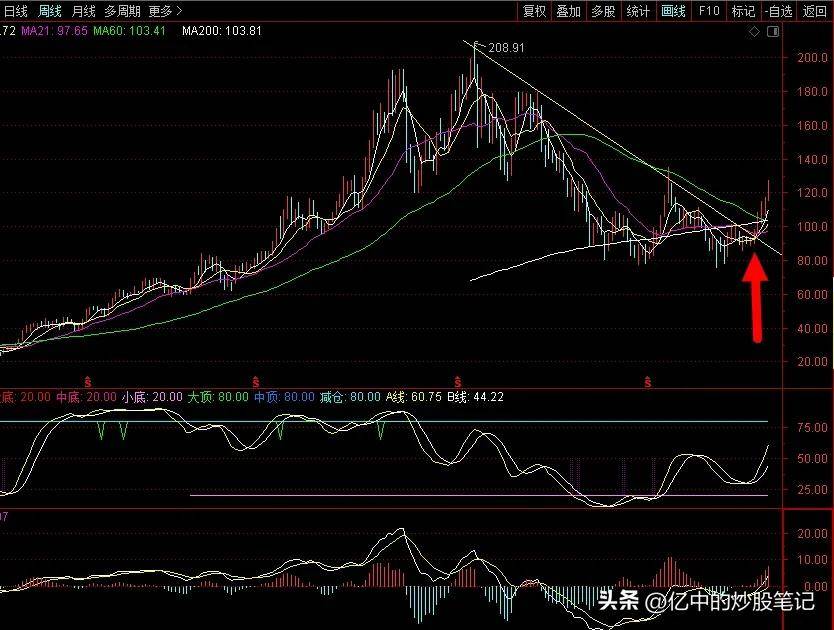
Task: Switch to the 日线 daily period tab
Action: click(15, 11)
